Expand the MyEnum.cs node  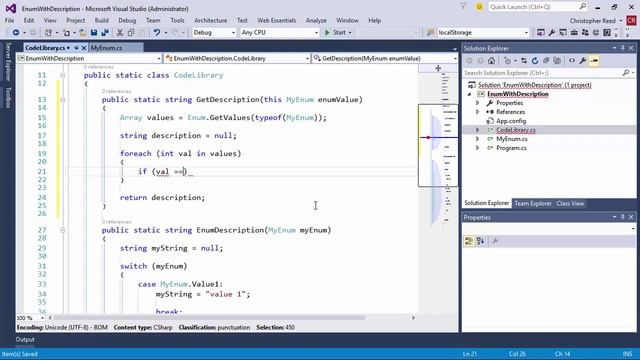478,139
